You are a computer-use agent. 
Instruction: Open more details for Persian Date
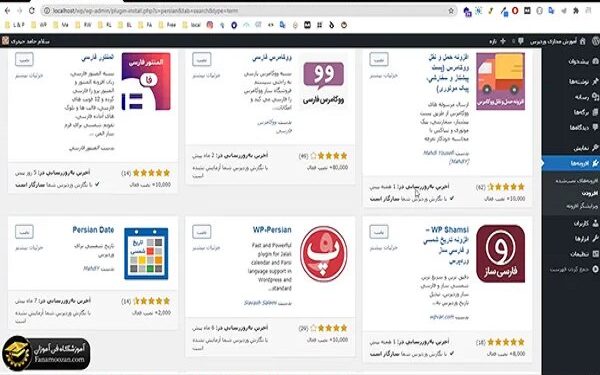click(29, 248)
